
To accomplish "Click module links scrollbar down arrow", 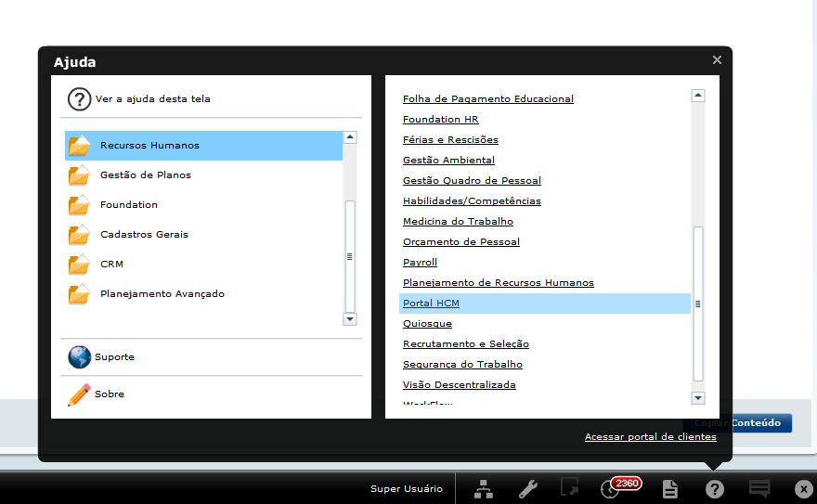I will coord(697,398).
